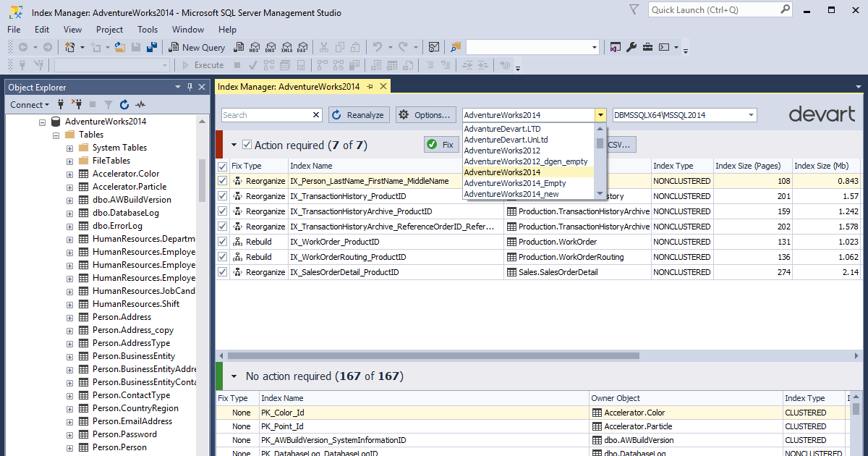Collapse the Tables node in Object Explorer
Screen dimensions: 868x456
click(56, 134)
